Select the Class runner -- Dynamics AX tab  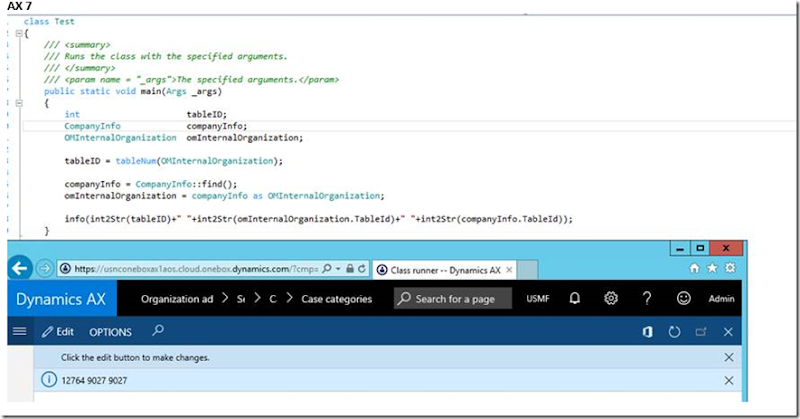(x=445, y=270)
